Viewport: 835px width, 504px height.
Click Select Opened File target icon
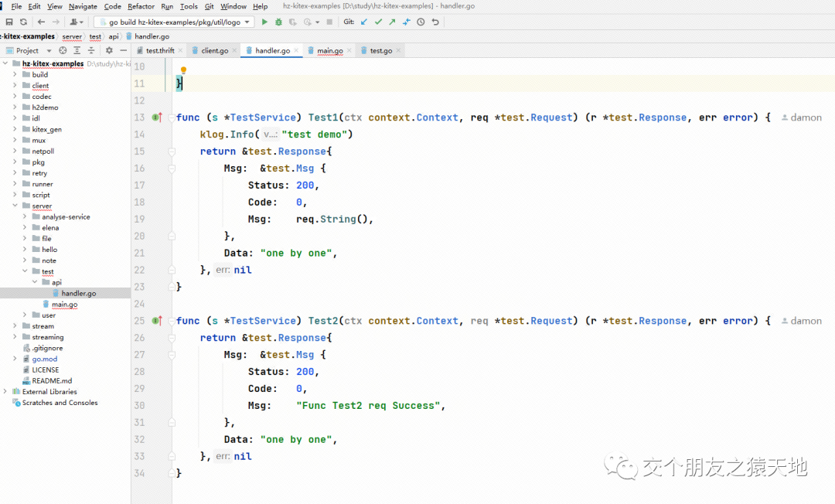63,50
